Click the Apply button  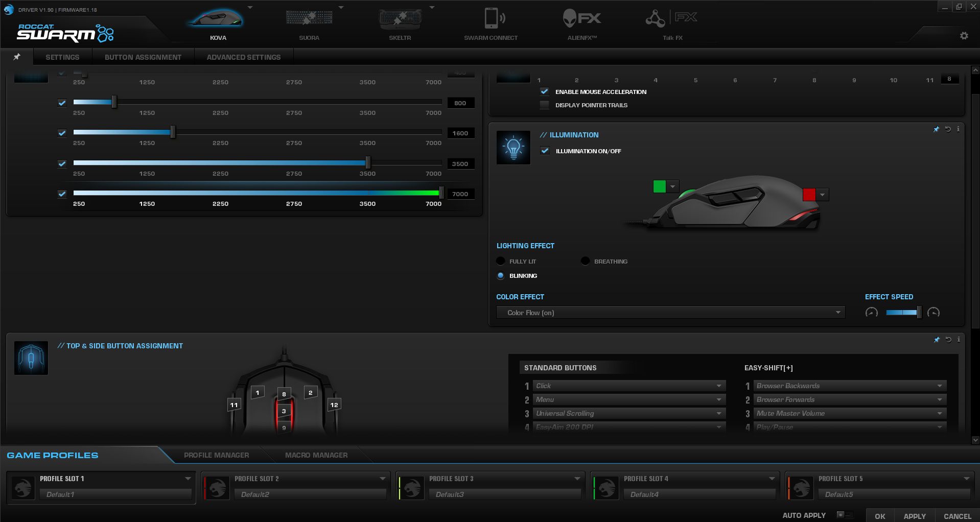click(x=915, y=516)
